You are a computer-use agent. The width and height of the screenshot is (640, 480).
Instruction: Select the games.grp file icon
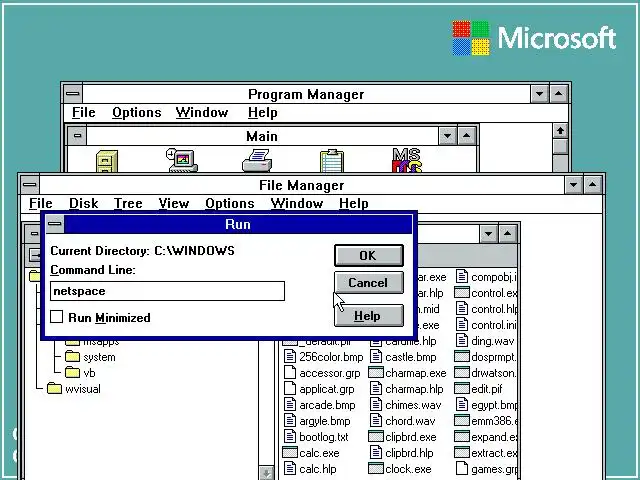pyautogui.click(x=462, y=468)
